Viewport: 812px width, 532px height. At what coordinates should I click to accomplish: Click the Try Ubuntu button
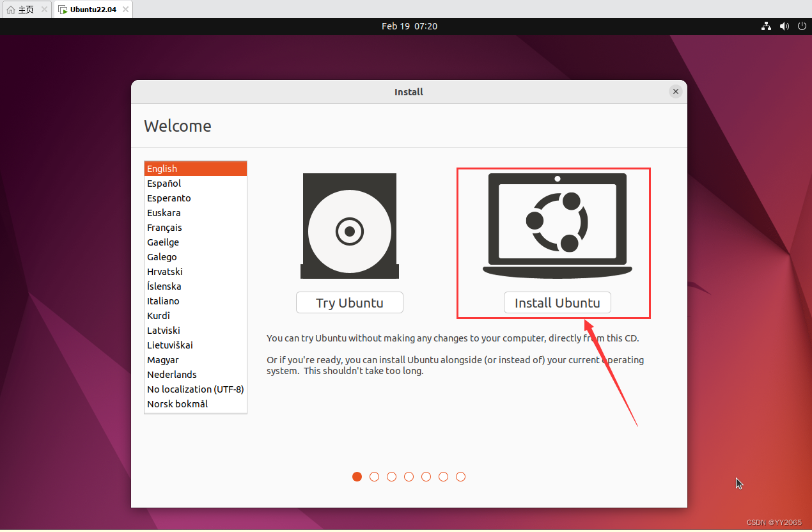point(349,302)
